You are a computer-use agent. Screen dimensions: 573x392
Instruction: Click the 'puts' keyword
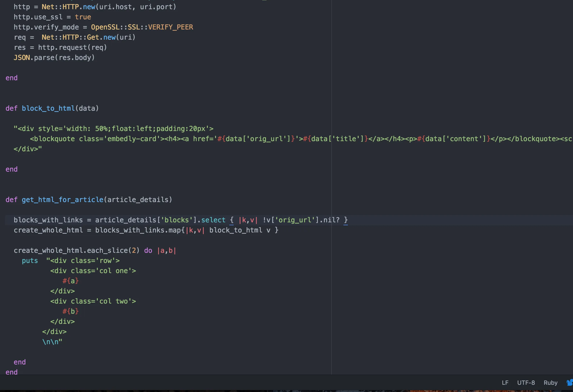tap(30, 261)
